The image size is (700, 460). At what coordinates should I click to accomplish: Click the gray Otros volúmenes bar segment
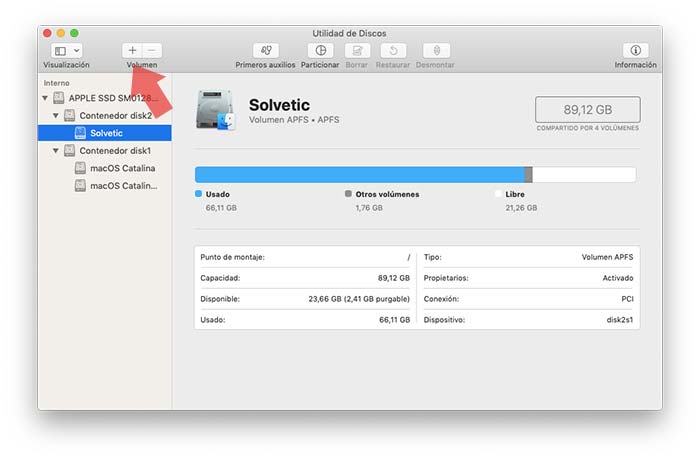point(528,175)
